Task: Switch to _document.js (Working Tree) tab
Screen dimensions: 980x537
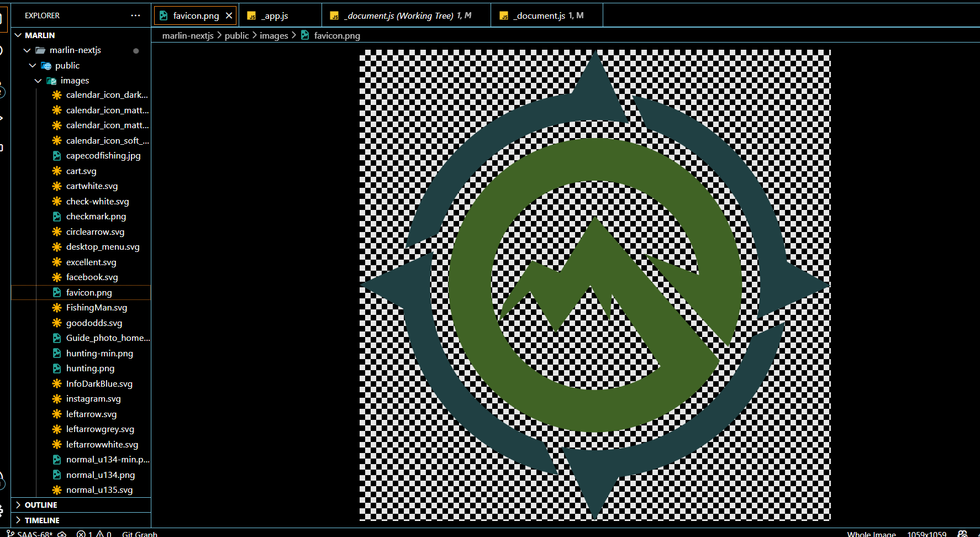Action: [400, 16]
